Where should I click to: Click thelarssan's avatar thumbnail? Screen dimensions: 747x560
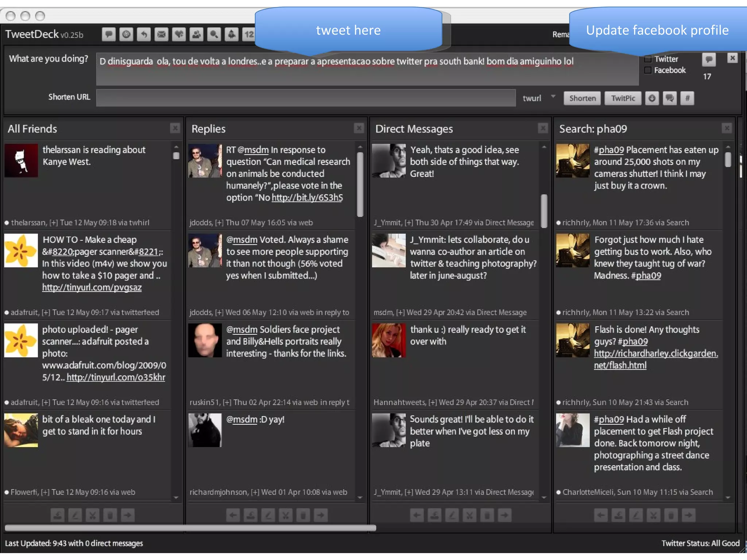pyautogui.click(x=21, y=160)
